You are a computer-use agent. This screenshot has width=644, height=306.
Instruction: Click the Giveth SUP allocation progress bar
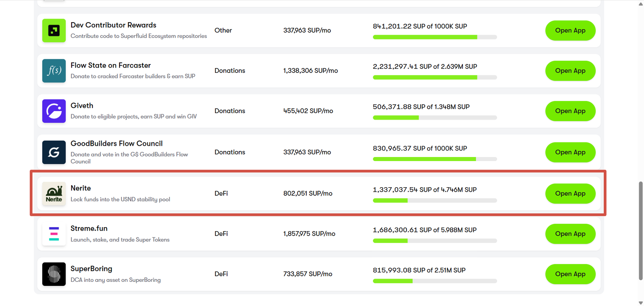point(435,118)
